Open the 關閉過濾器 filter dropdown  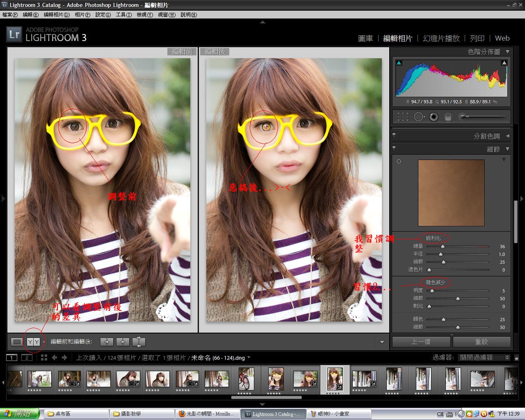tap(484, 358)
